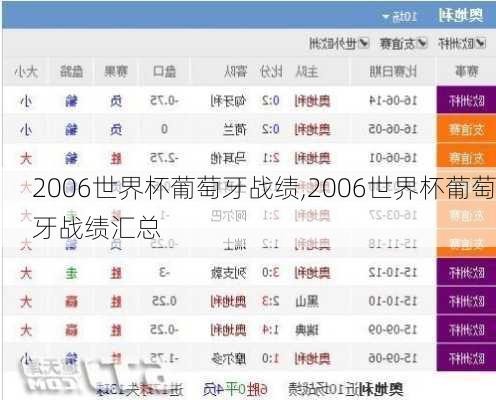
Task: Click the 盘口 column header
Action: (x=164, y=71)
